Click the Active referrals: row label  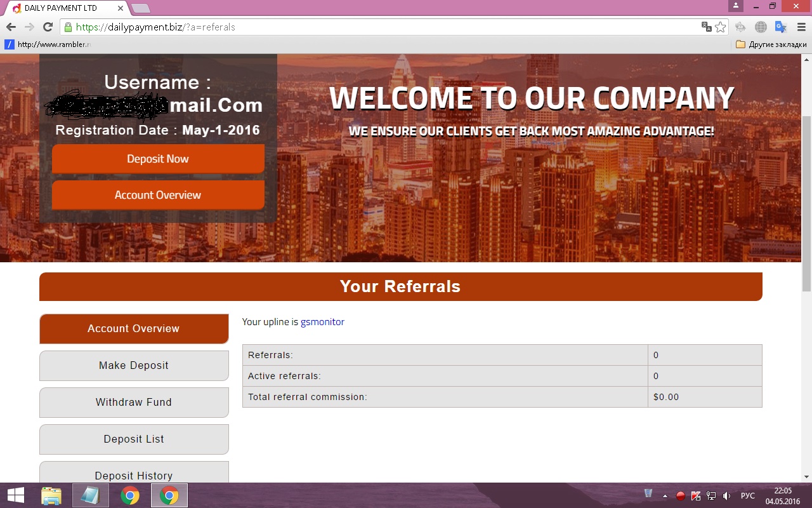coord(284,376)
